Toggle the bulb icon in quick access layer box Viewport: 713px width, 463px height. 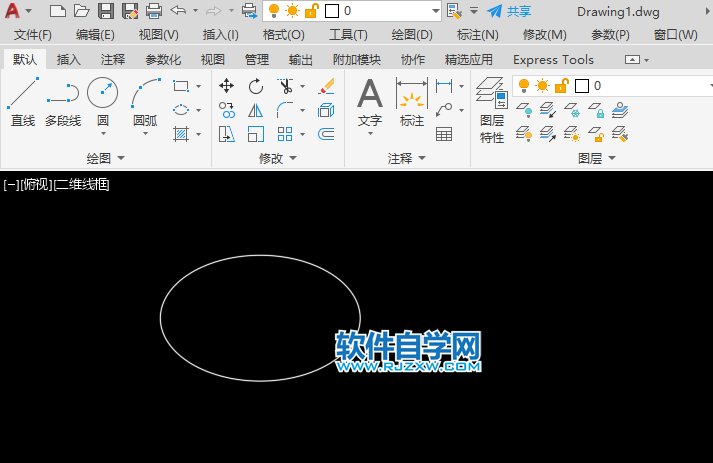pos(274,11)
